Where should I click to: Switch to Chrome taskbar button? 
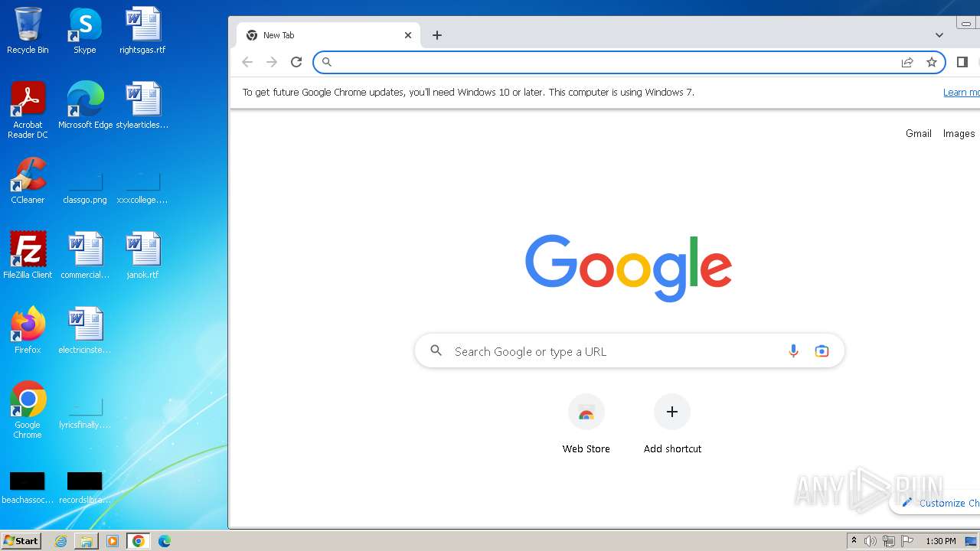(x=139, y=541)
